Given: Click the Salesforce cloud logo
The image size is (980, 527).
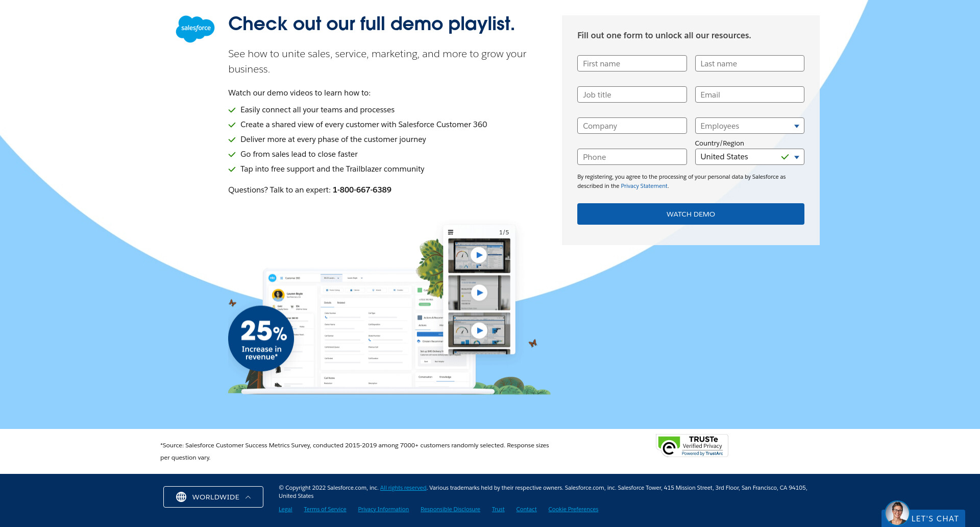Looking at the screenshot, I should (x=195, y=29).
